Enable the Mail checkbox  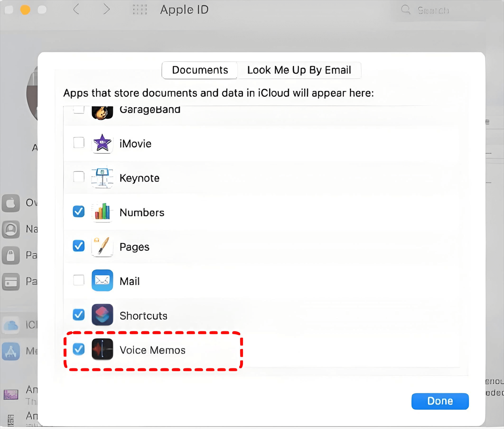click(x=79, y=280)
